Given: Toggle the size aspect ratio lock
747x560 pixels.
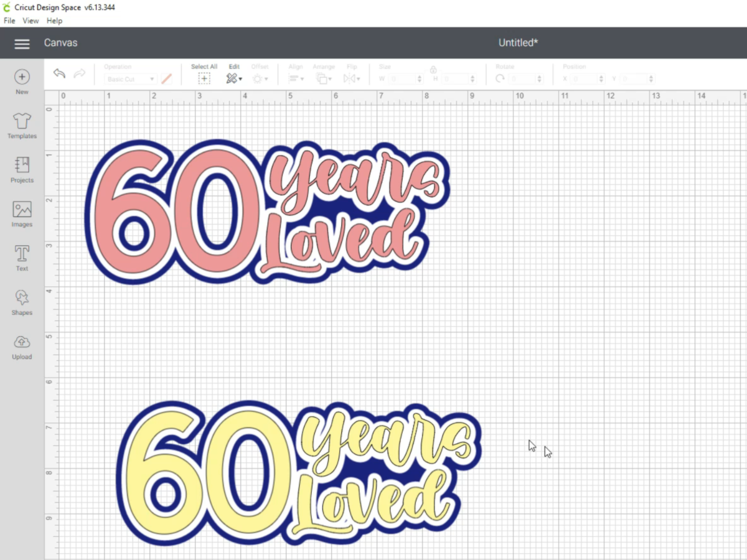Looking at the screenshot, I should [x=433, y=70].
